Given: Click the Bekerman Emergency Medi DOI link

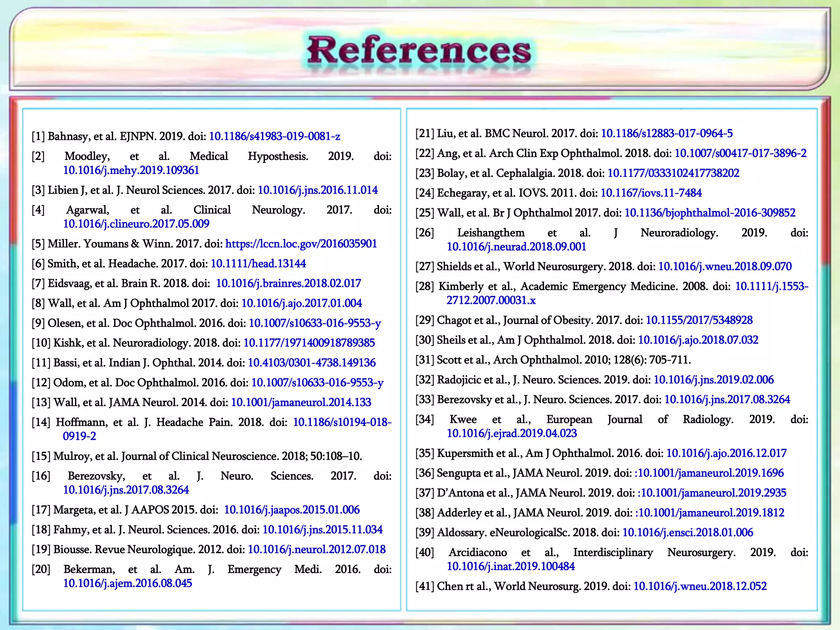Looking at the screenshot, I should pos(127,583).
